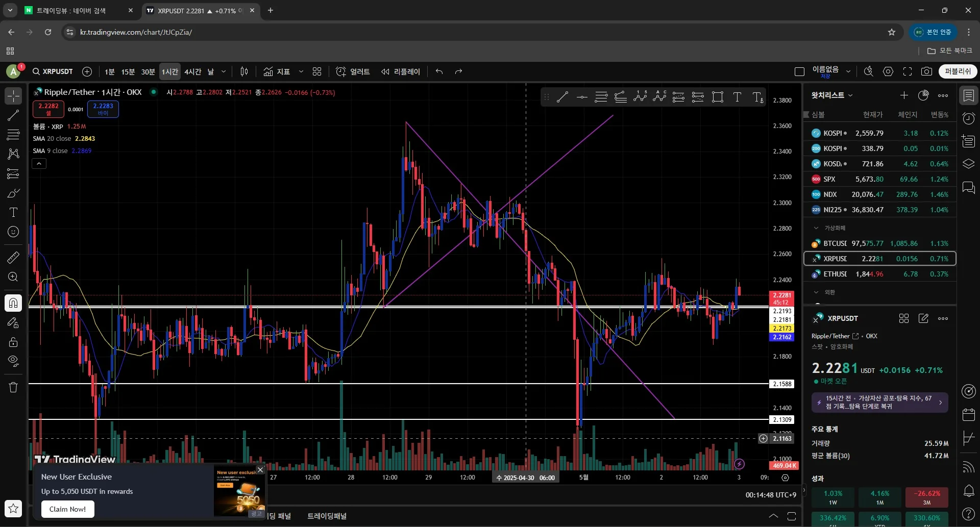Collapse the chart indicator legend
This screenshot has height=527, width=980.
click(39, 164)
